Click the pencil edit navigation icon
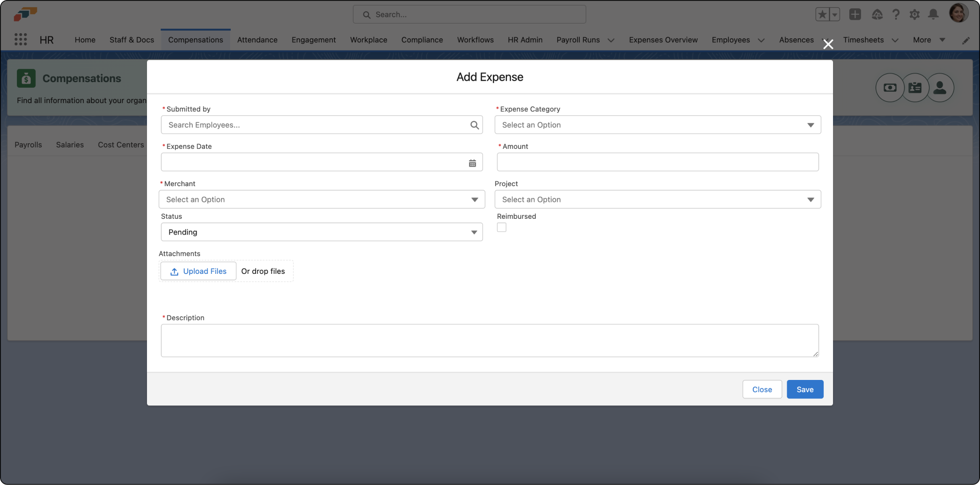 966,40
